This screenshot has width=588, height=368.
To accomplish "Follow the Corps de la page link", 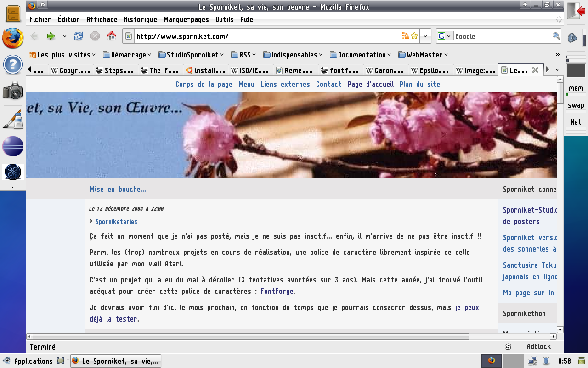I will (204, 84).
